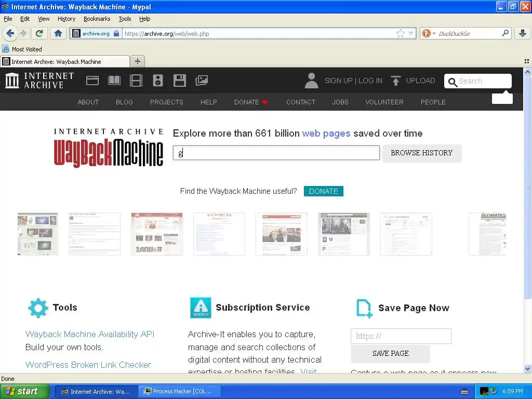This screenshot has width=532, height=399.
Task: Open the File menu
Action: pyautogui.click(x=8, y=19)
